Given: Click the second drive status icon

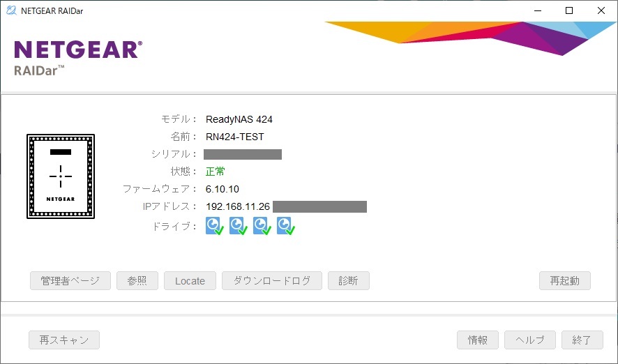Looking at the screenshot, I should [x=239, y=226].
